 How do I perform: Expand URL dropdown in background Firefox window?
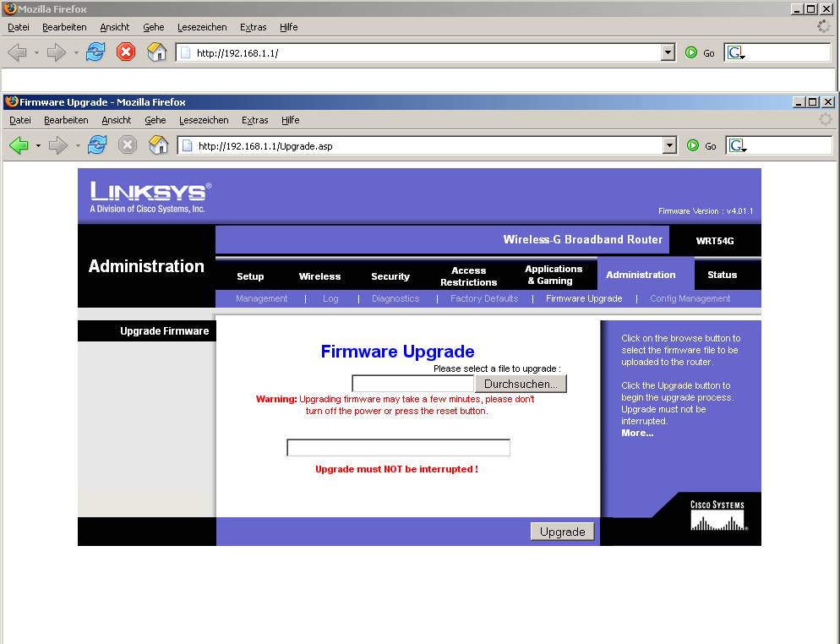coord(668,52)
